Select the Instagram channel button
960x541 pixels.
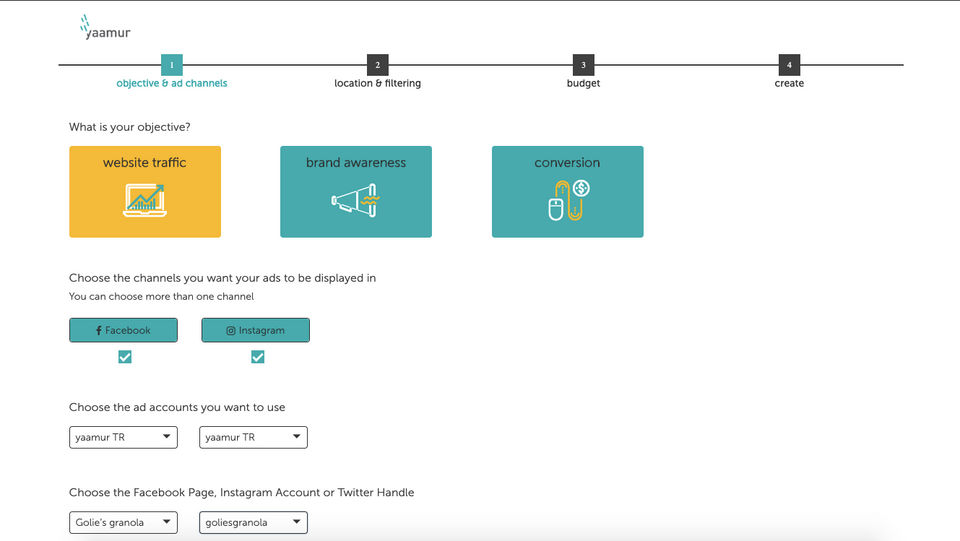point(255,330)
